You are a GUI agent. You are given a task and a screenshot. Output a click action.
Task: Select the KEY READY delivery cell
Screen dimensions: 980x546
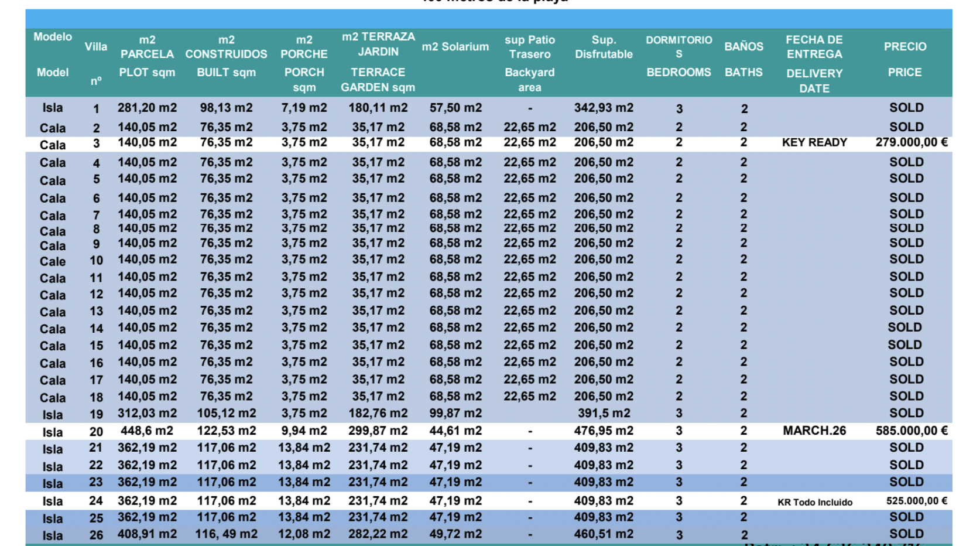click(814, 142)
